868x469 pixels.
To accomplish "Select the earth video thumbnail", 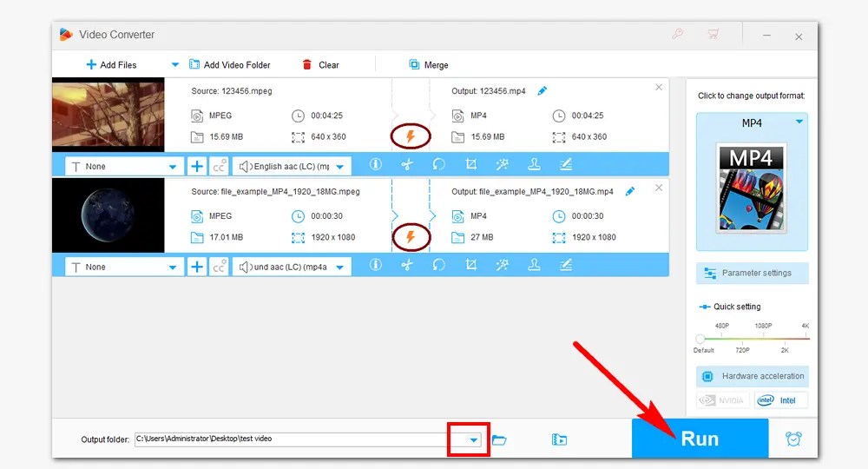I will (x=108, y=215).
